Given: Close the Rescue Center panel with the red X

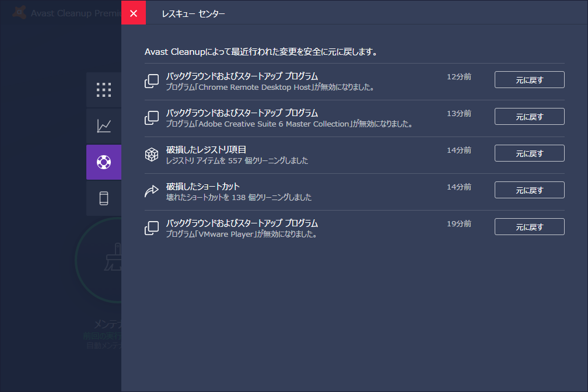Looking at the screenshot, I should pyautogui.click(x=134, y=12).
